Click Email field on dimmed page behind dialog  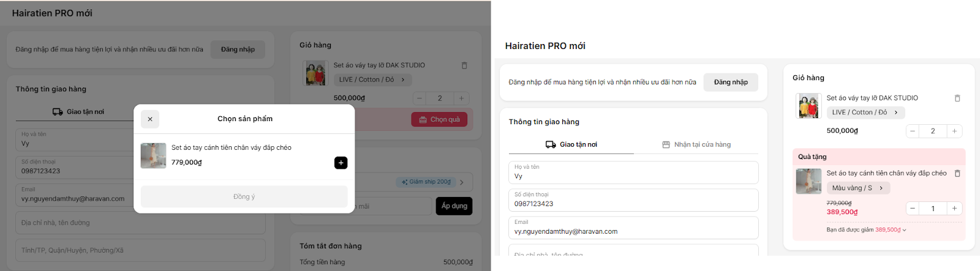[x=140, y=195]
